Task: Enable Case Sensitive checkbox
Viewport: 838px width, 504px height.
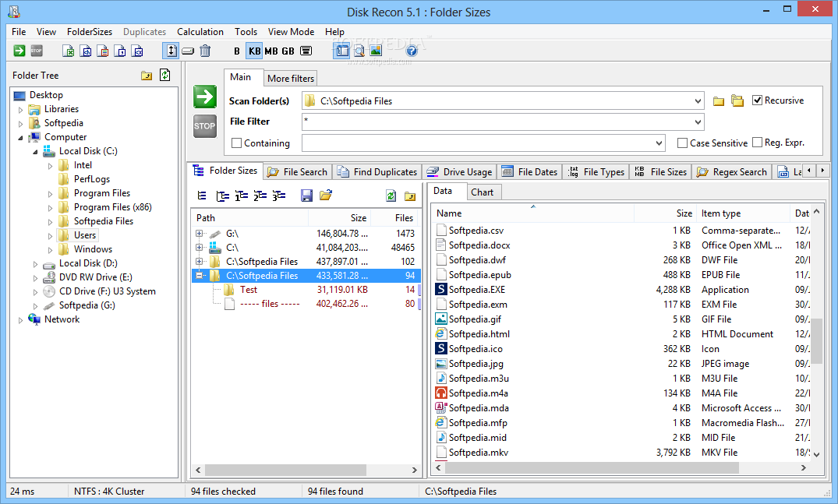Action: (682, 143)
